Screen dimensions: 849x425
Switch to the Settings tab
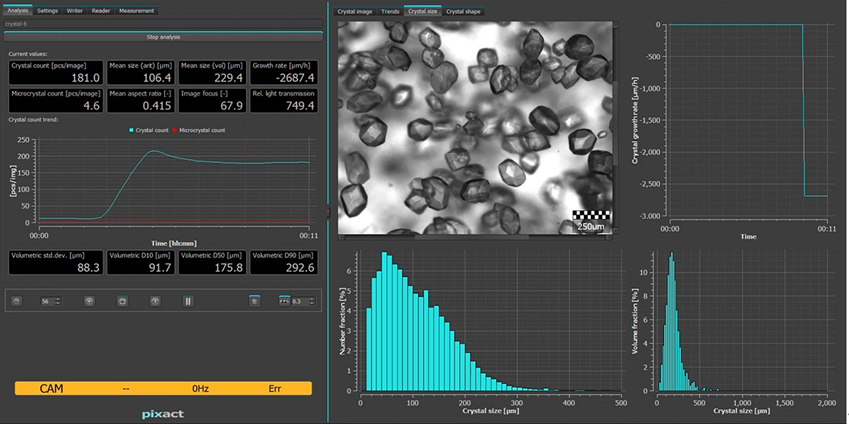tap(47, 11)
